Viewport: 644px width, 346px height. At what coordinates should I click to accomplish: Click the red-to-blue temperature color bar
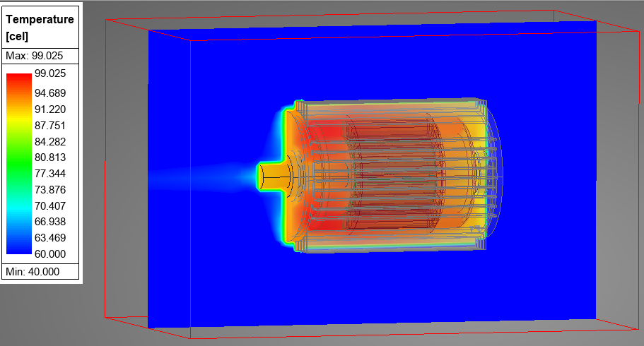[19, 164]
